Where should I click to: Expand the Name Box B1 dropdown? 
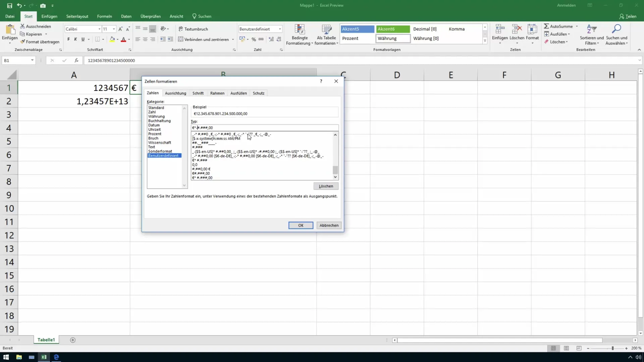32,60
